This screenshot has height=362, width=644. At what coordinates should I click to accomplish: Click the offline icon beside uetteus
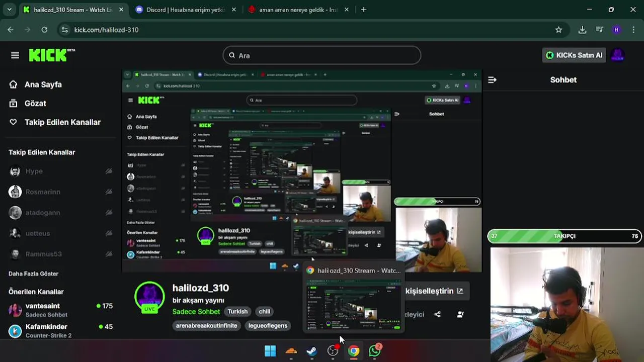point(109,233)
